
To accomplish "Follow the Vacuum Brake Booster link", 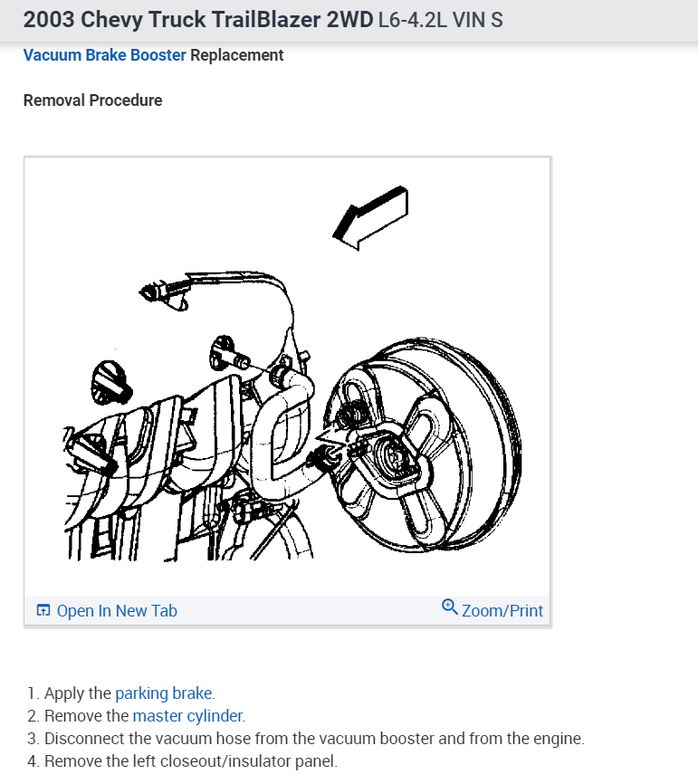I will click(104, 55).
